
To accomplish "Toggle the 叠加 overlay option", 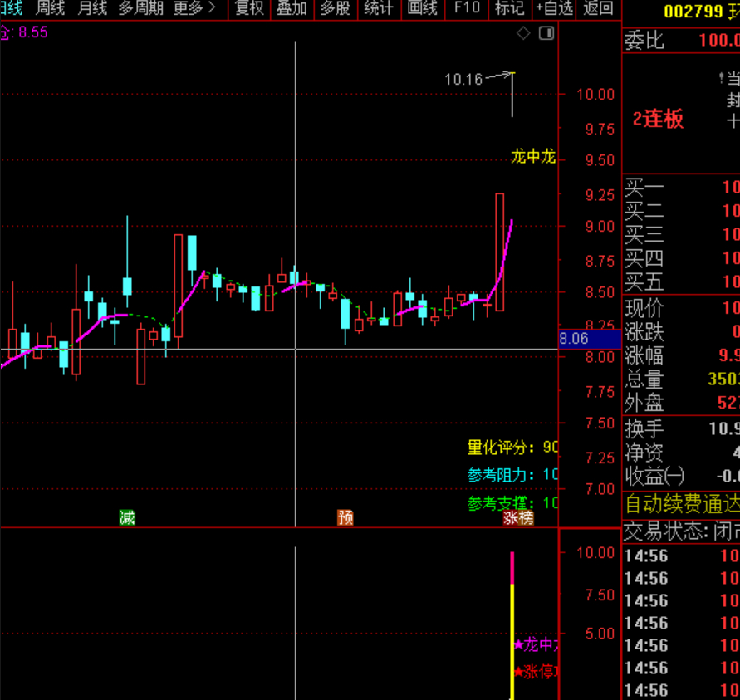I will click(292, 8).
